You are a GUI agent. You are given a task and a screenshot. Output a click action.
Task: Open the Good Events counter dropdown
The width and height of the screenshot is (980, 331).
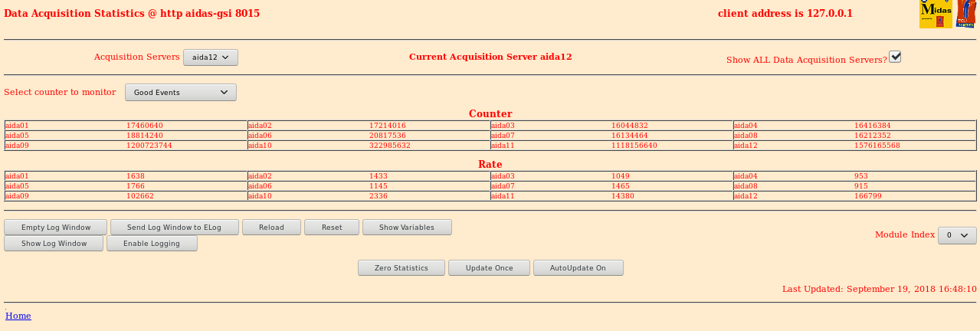click(x=181, y=93)
